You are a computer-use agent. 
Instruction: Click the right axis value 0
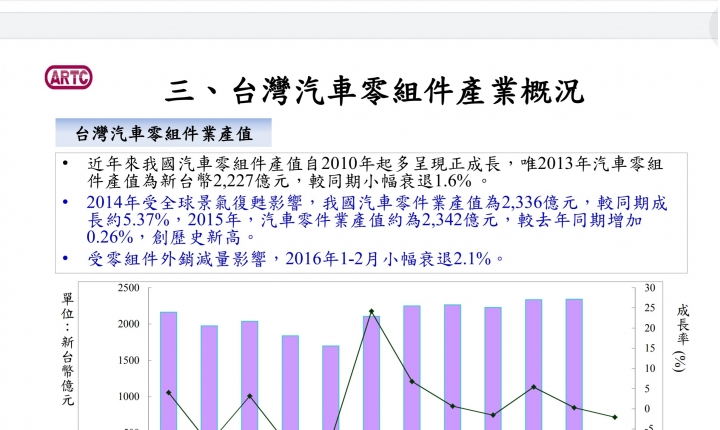pos(647,409)
